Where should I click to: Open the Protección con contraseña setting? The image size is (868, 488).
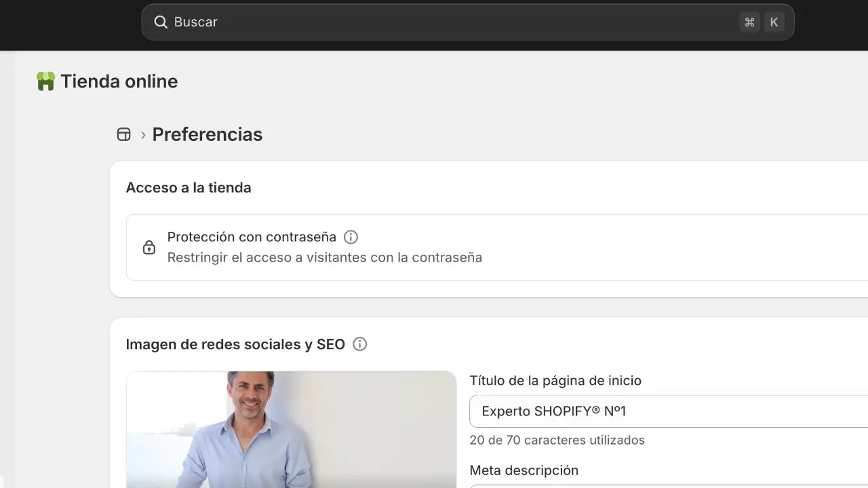click(x=252, y=237)
